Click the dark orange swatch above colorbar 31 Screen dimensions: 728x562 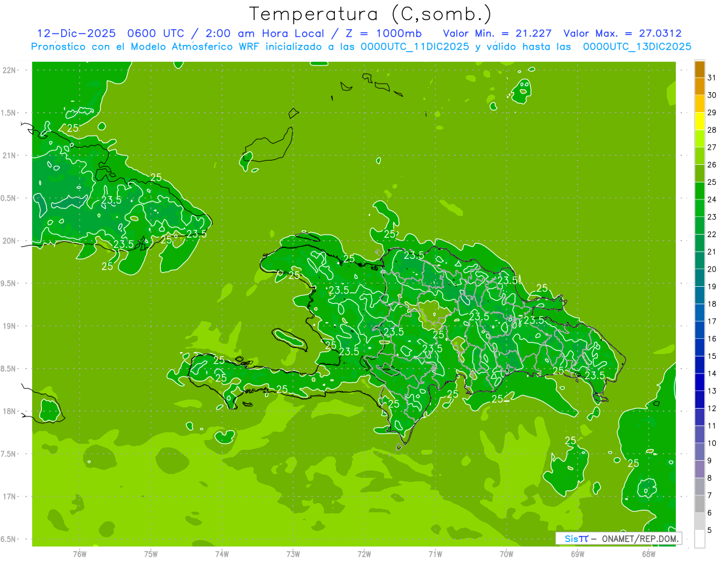coord(699,69)
